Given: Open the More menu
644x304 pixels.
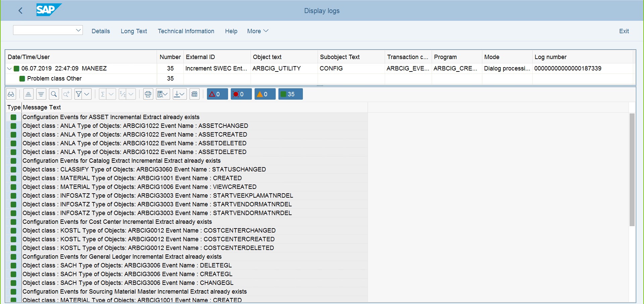Looking at the screenshot, I should click(257, 31).
